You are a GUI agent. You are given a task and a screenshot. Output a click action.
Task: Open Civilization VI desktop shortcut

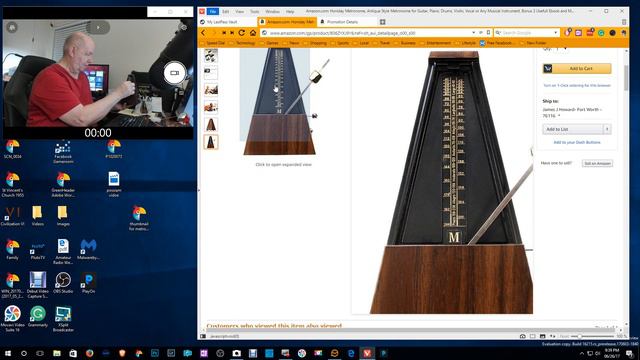click(x=12, y=216)
